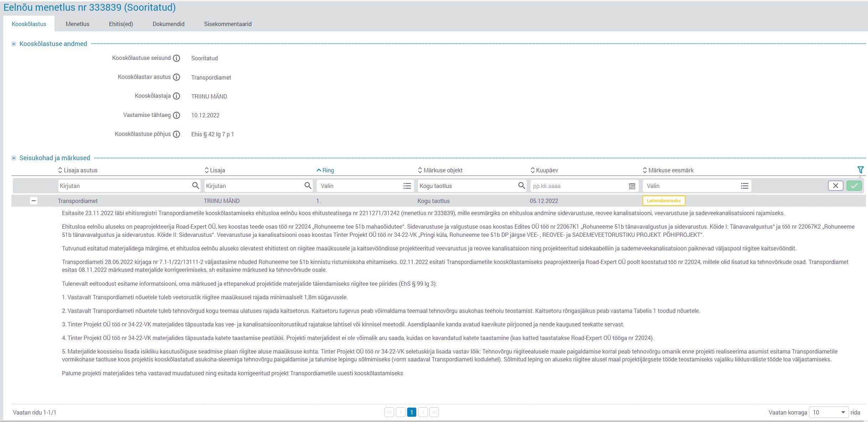Open the Kooskõlastus tab
This screenshot has width=868, height=422.
click(29, 24)
